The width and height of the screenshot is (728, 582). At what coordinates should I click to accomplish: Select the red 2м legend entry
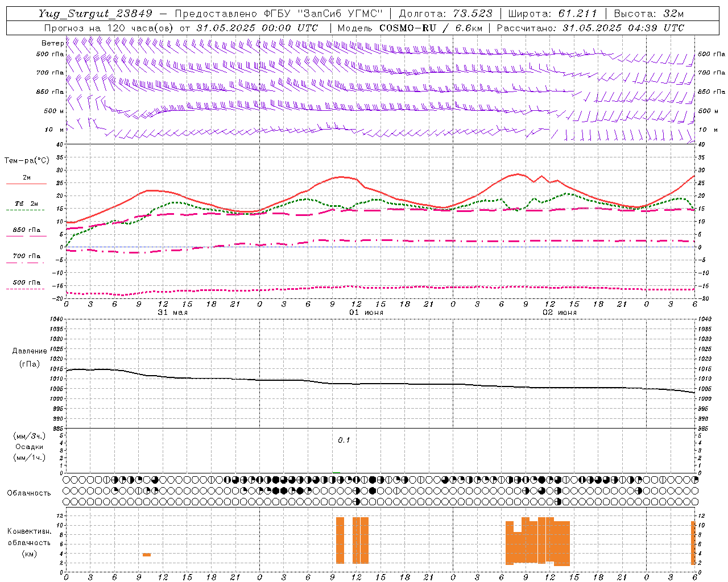click(26, 180)
